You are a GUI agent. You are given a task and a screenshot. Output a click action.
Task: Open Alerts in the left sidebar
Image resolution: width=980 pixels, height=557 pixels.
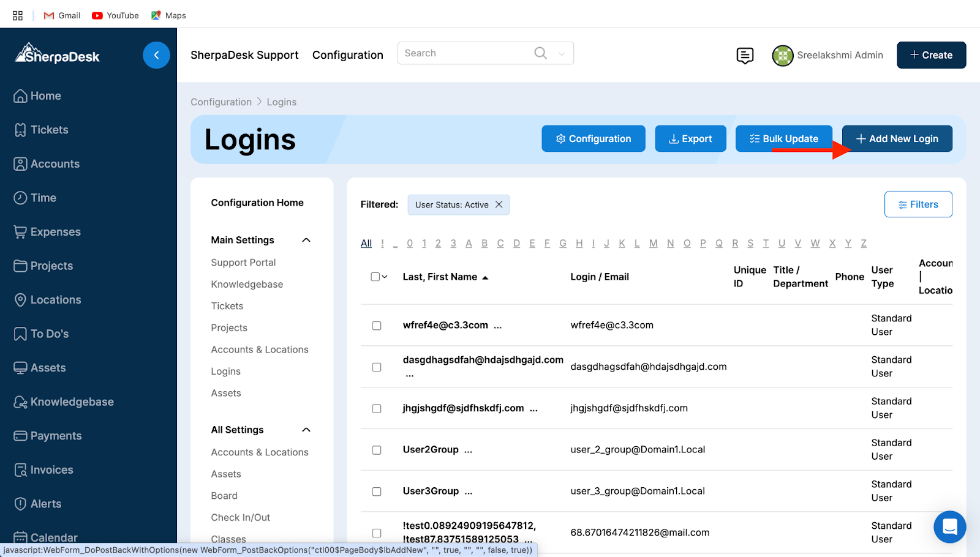(46, 504)
